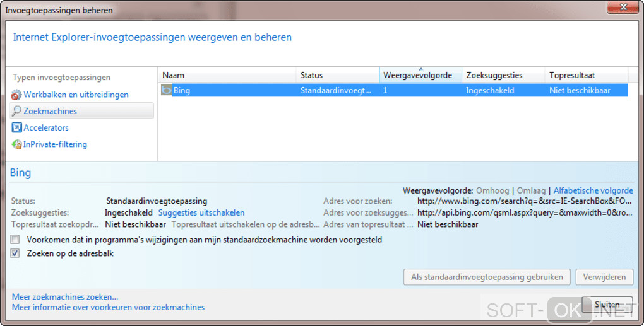
Task: Select the Bing row in the list
Action: coord(393,90)
